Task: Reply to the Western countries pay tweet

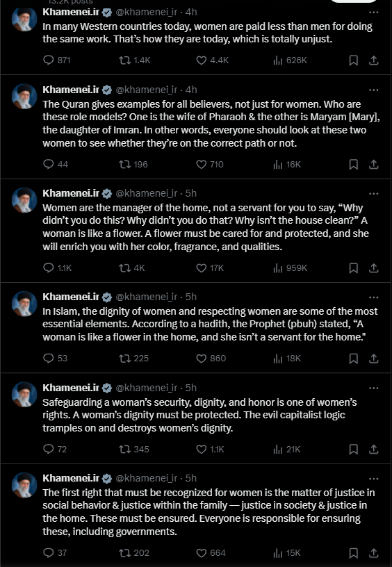Action: tap(56, 60)
